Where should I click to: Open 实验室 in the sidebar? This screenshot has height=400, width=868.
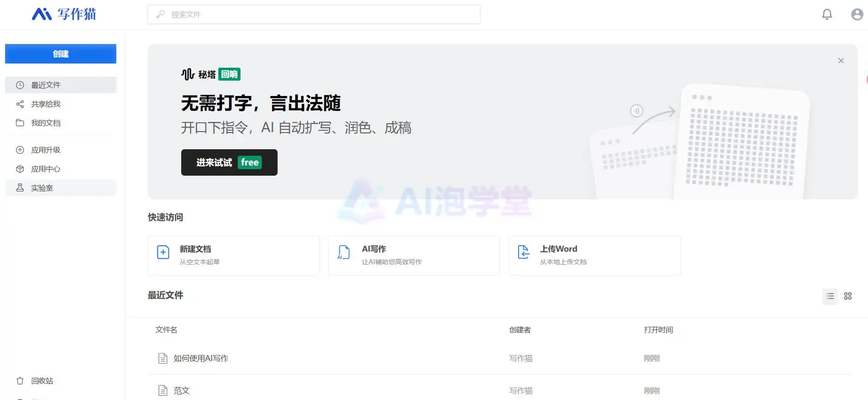tap(61, 188)
